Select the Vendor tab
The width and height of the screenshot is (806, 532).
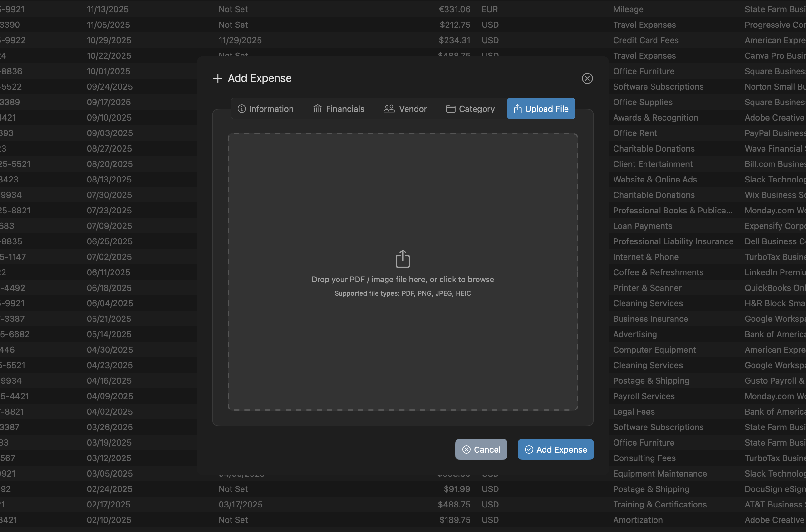click(x=405, y=109)
